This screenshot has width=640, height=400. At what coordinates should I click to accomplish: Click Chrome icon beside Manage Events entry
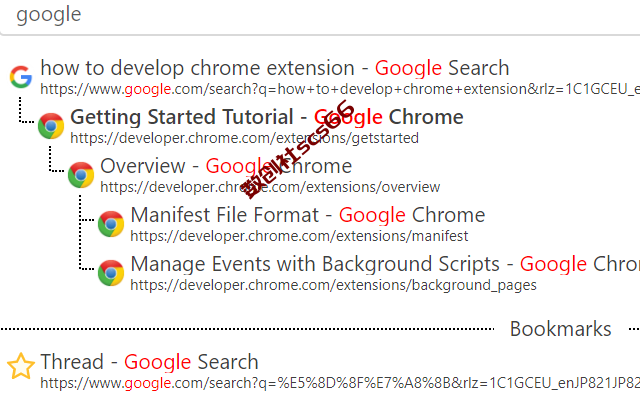[x=111, y=273]
